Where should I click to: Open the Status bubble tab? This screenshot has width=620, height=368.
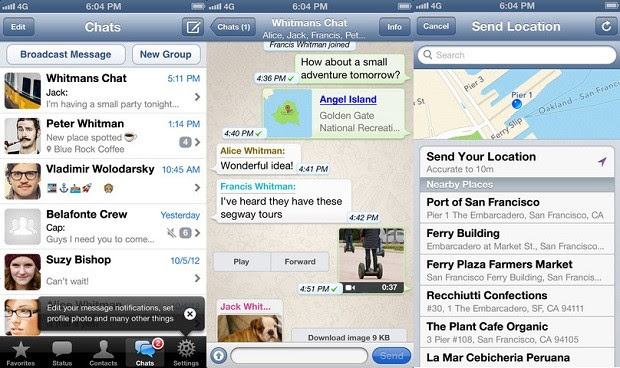click(x=62, y=353)
